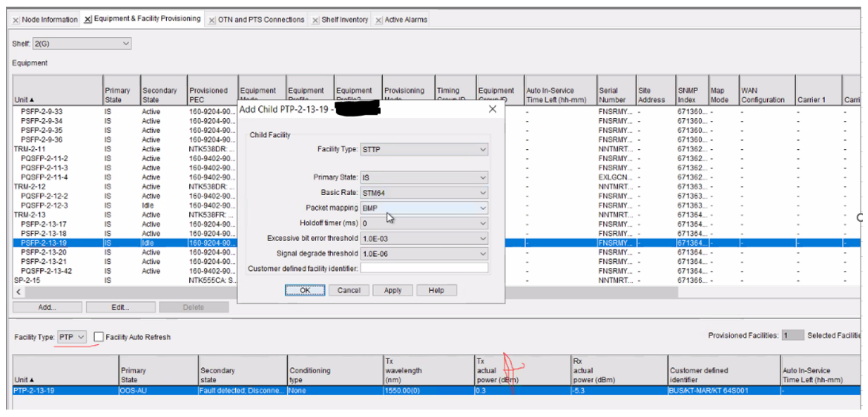Click the Edit... button below equipment table
868x417 pixels.
[121, 307]
